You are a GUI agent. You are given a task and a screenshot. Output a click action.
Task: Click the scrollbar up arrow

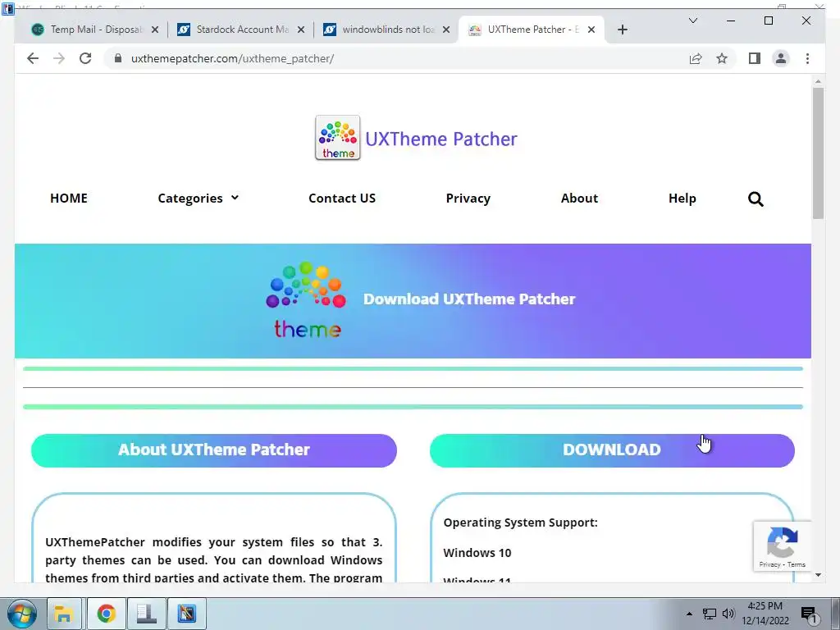point(818,81)
